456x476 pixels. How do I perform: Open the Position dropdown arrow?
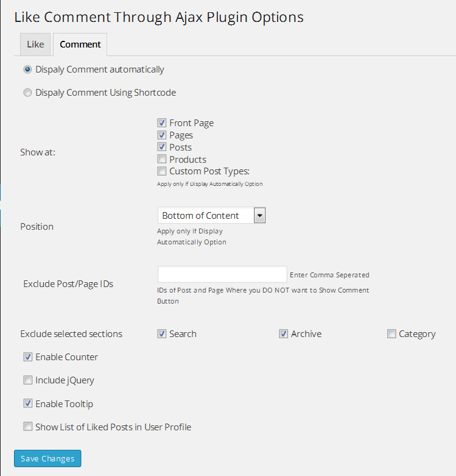[x=259, y=215]
